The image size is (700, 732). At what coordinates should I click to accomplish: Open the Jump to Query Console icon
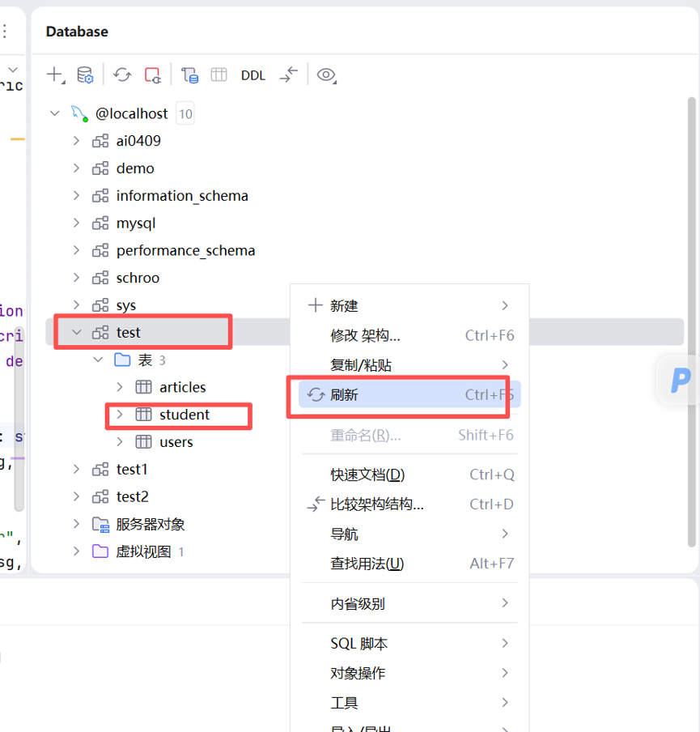189,74
